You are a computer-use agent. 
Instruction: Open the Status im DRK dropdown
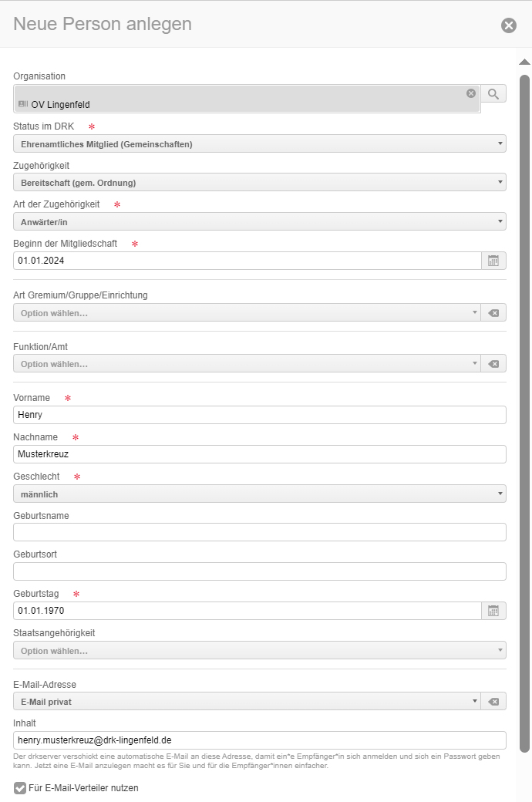pyautogui.click(x=259, y=143)
